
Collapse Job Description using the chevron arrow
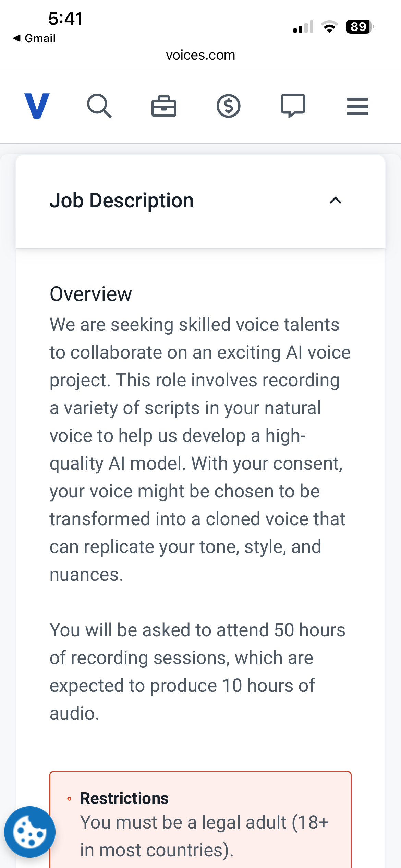pos(336,201)
